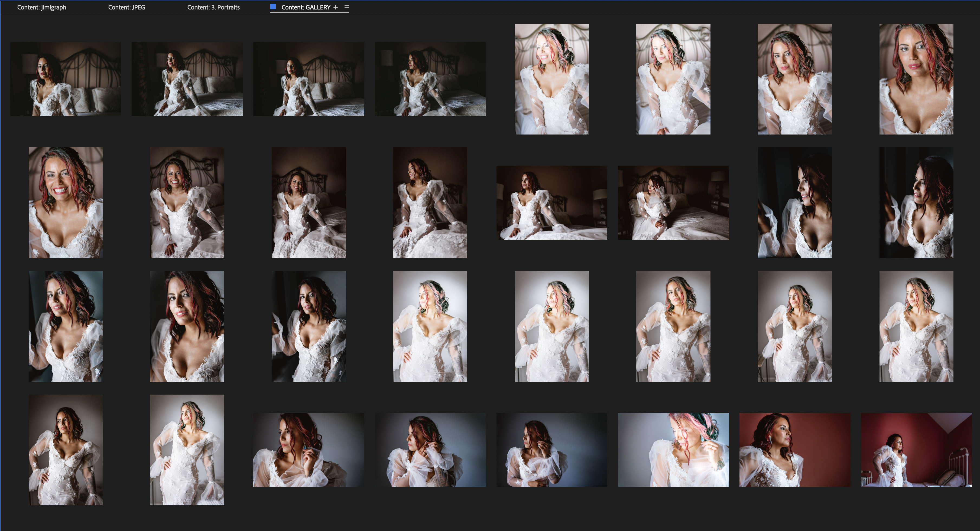Select big laughing smile close-up thumbnail
Screen dimensions: 980x531
[66, 203]
